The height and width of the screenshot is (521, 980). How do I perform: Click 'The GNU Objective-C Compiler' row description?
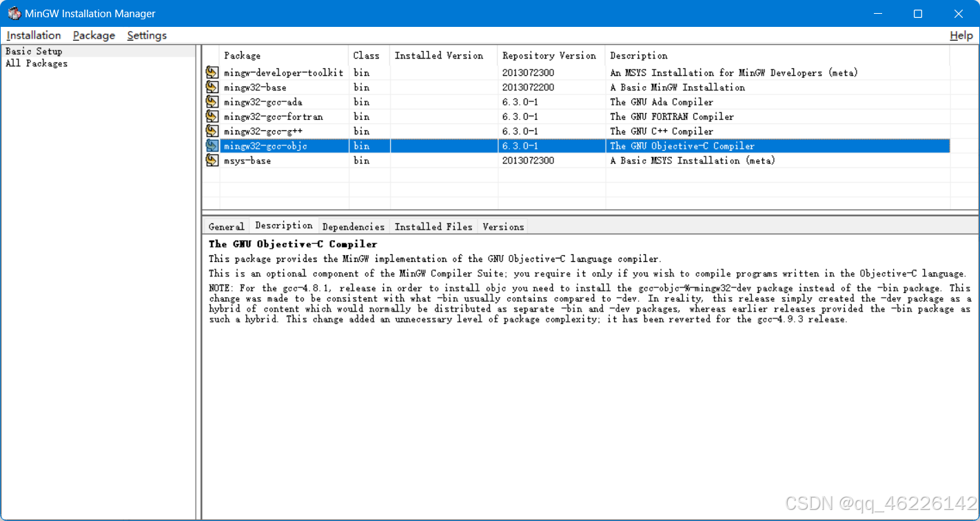[682, 146]
